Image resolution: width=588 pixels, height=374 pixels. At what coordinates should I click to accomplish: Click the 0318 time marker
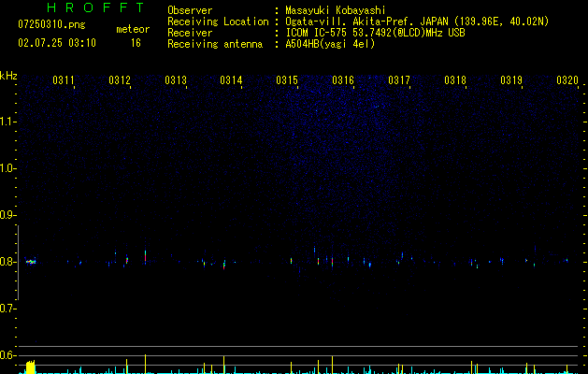tap(455, 79)
